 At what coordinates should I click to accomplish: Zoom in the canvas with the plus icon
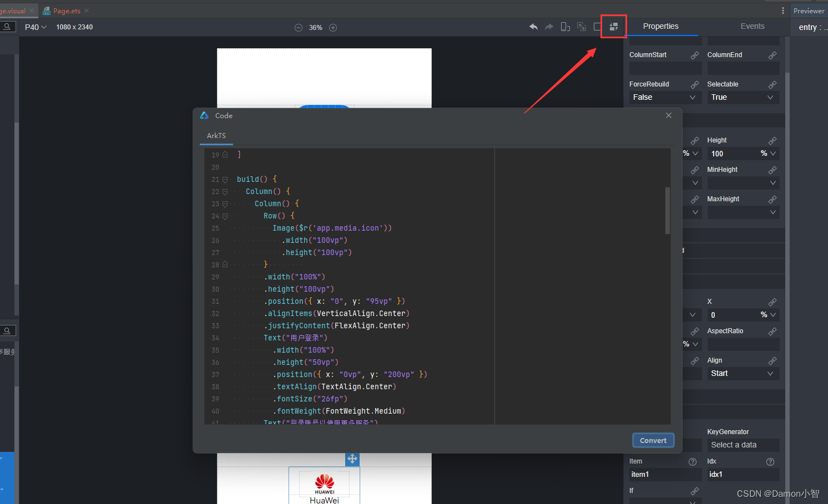[x=333, y=28]
